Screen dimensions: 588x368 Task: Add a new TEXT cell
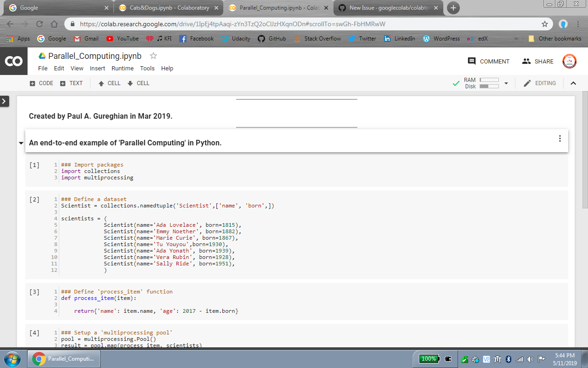71,83
